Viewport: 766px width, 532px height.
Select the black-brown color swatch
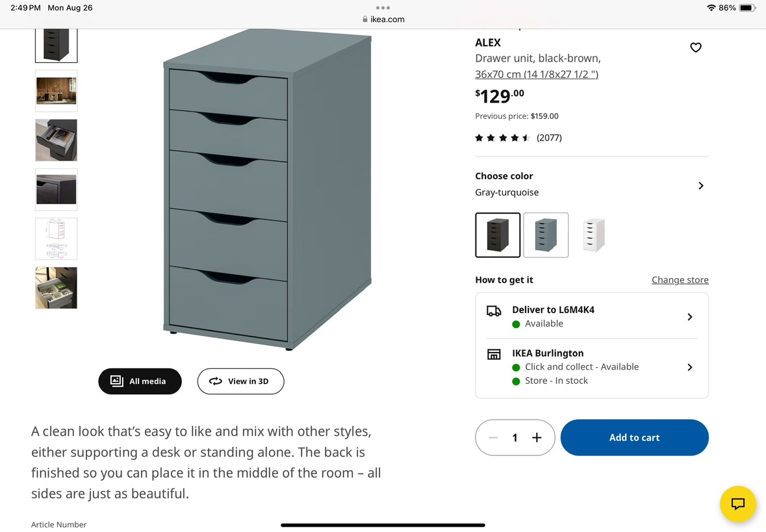point(498,235)
